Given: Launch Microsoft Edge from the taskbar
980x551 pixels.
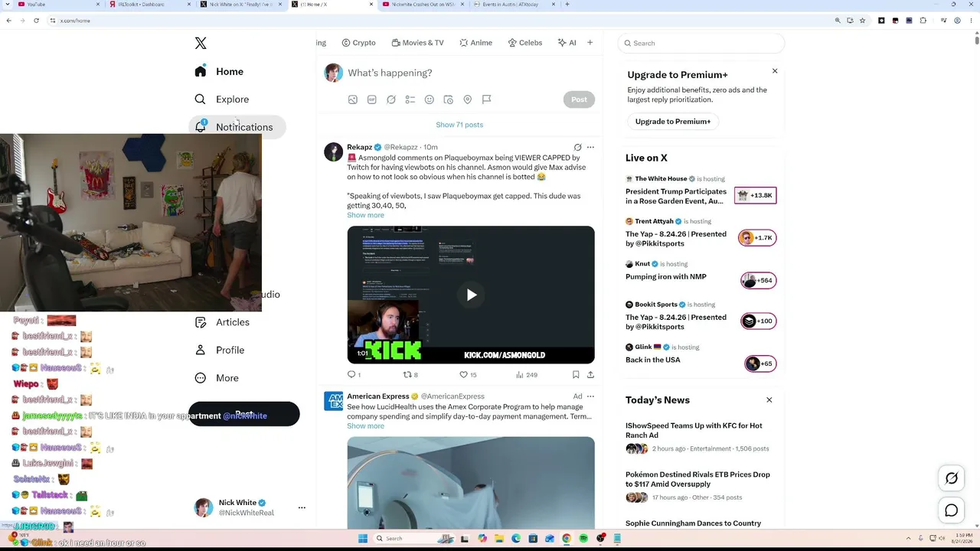Looking at the screenshot, I should click(x=516, y=539).
